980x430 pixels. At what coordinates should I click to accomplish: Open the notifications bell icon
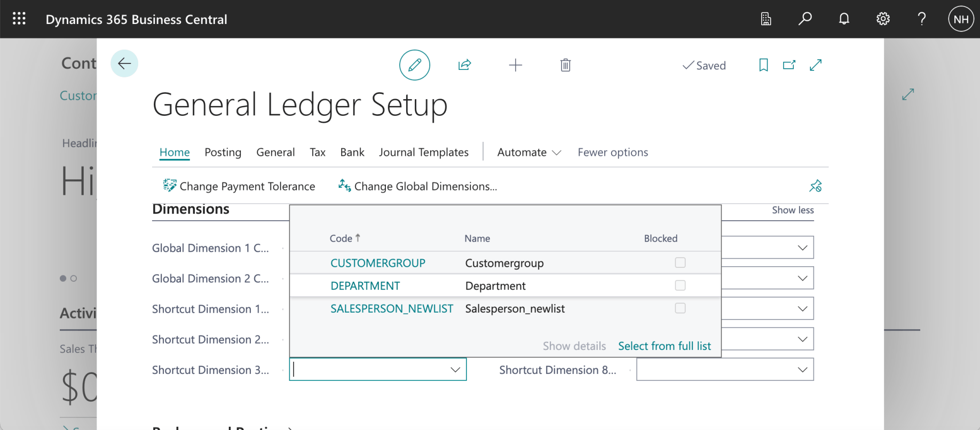click(x=843, y=19)
